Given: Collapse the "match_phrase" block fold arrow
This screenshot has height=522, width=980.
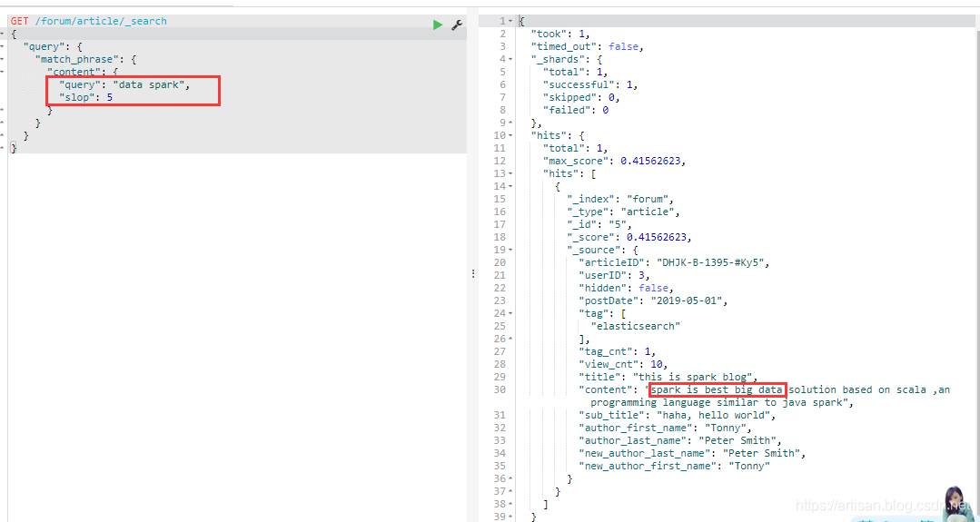Looking at the screenshot, I should (3, 59).
